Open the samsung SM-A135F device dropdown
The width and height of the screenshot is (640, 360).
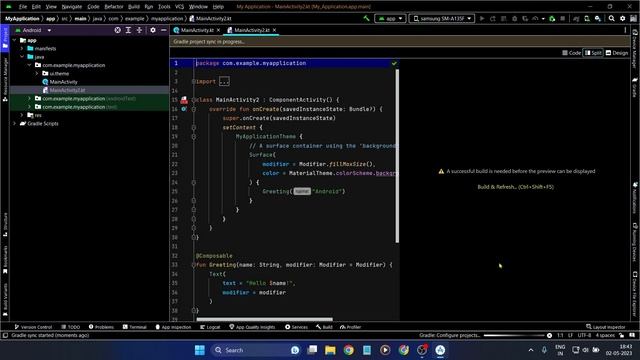pos(442,18)
